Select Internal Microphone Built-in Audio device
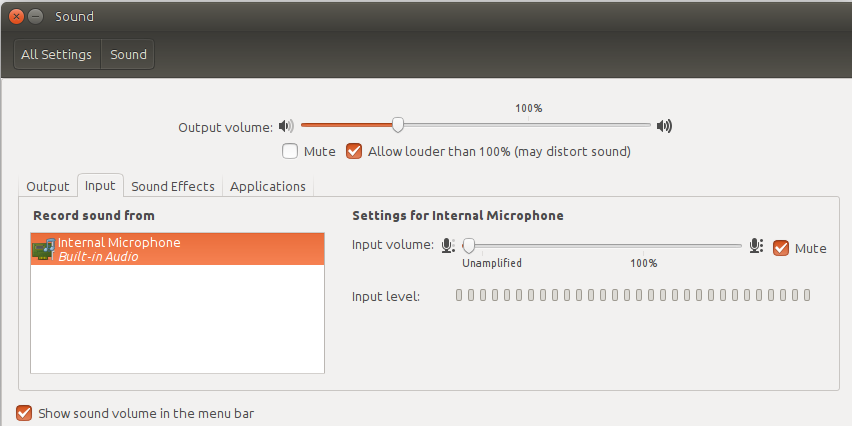 177,249
